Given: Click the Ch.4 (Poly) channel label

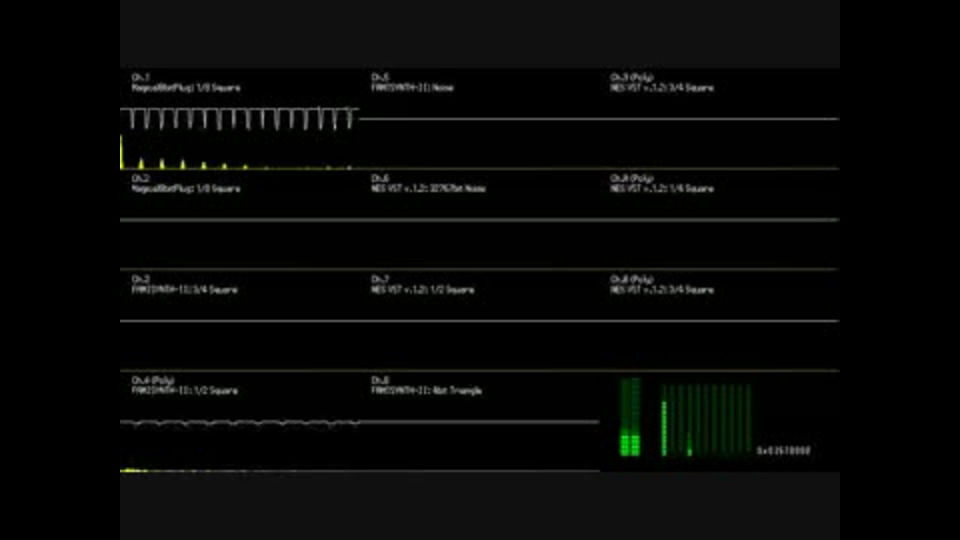Looking at the screenshot, I should pyautogui.click(x=153, y=381).
